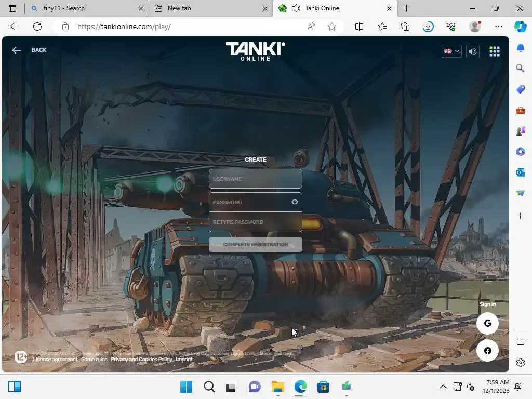Screen dimensions: 532x399
Task: Open the tab actions menu icon
Action: point(12,8)
